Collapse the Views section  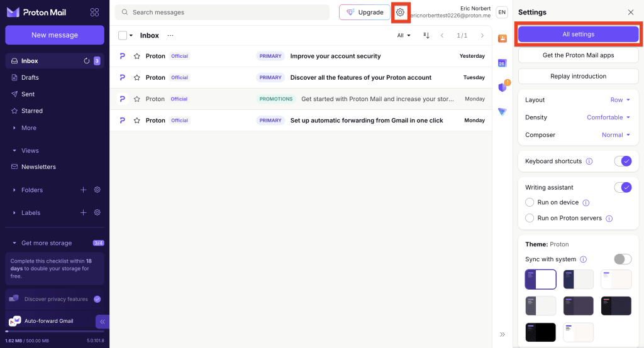(26, 151)
